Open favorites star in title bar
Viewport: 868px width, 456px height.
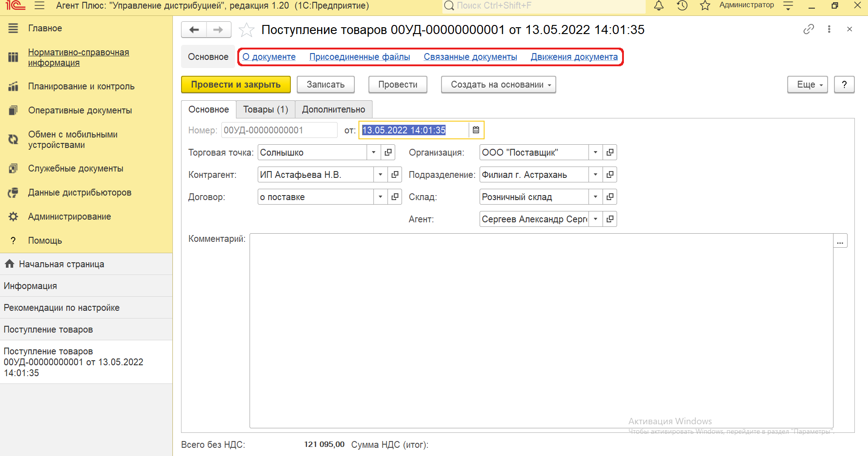pos(705,6)
